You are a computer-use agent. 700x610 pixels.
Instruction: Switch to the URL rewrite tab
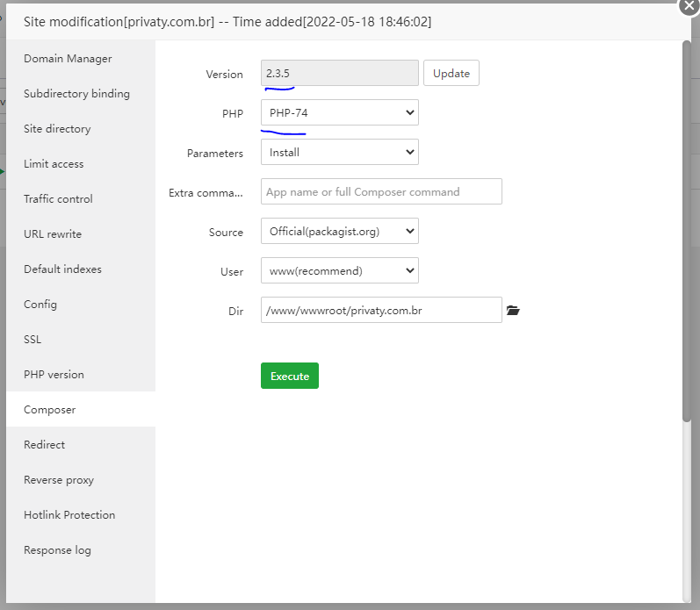click(x=53, y=234)
